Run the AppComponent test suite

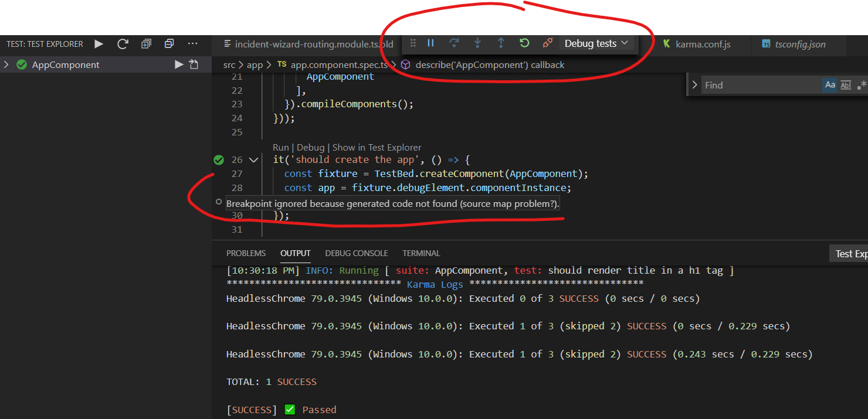tap(179, 64)
